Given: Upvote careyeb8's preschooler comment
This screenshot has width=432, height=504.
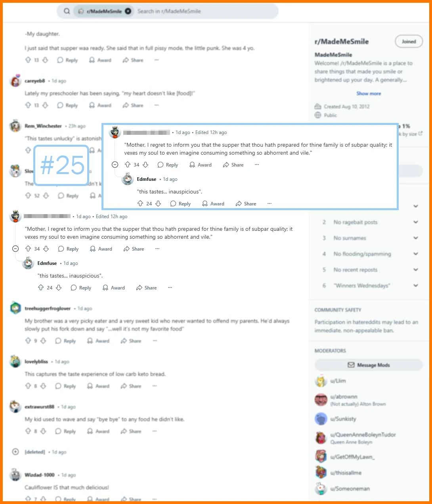Looking at the screenshot, I should 28,105.
